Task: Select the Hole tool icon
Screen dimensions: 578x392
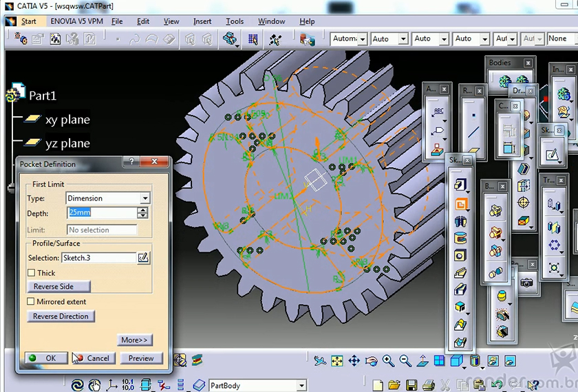Action: [459, 255]
